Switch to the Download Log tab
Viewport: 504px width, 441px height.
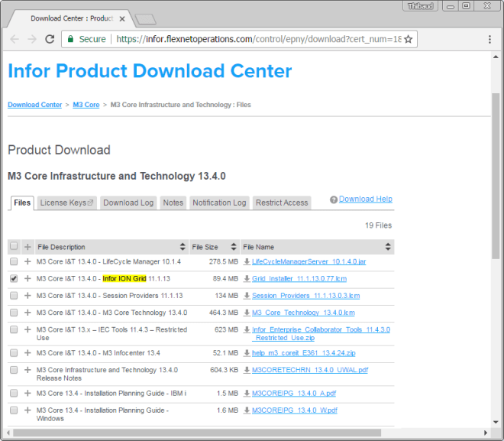click(x=128, y=203)
